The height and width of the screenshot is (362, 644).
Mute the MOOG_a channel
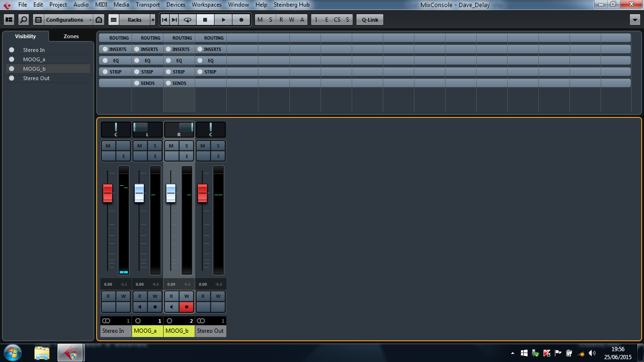140,146
